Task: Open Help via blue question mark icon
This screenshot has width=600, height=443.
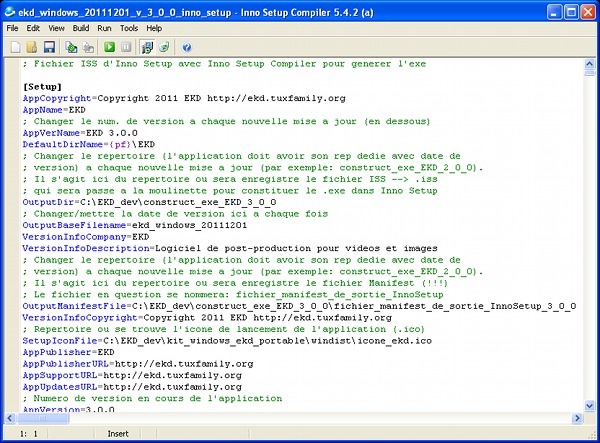Action: pos(186,47)
